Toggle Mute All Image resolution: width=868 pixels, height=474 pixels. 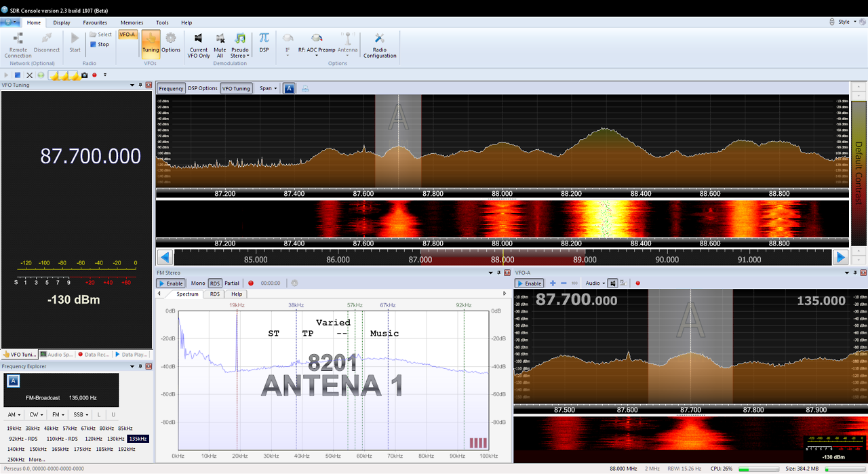coord(220,45)
